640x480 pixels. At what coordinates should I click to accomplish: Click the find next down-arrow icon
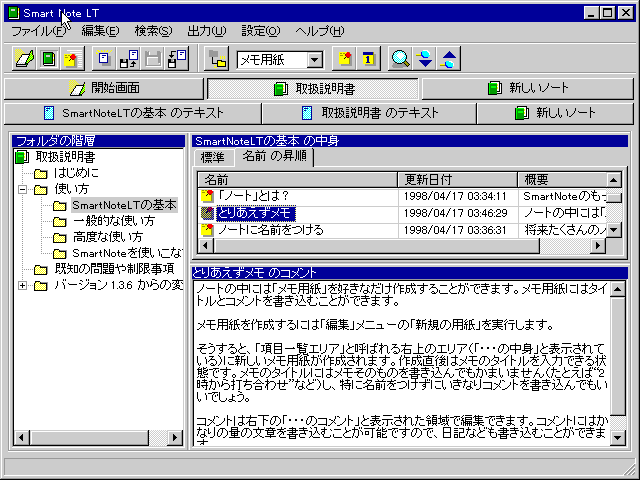(424, 59)
